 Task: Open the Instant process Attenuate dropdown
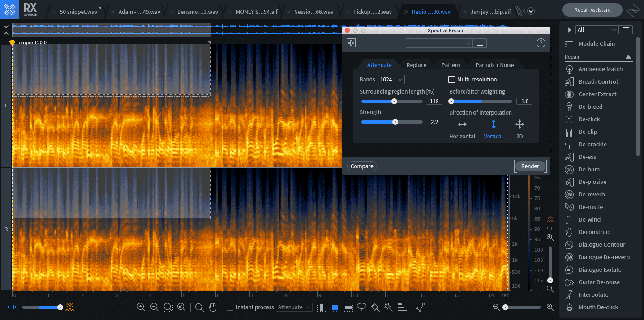pyautogui.click(x=294, y=307)
